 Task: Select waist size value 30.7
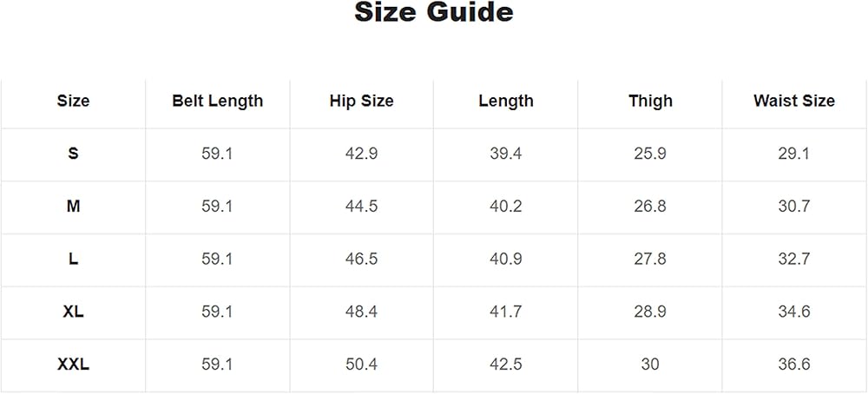point(794,207)
